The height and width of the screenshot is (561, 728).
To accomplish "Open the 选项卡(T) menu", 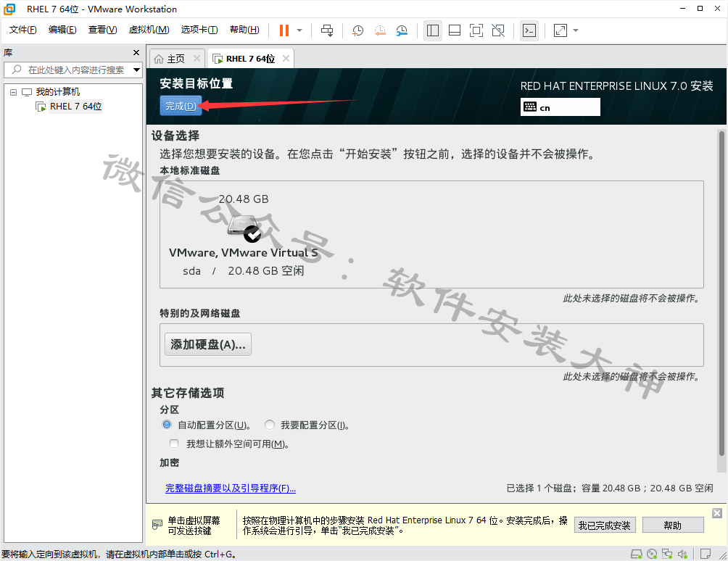I will (x=199, y=30).
